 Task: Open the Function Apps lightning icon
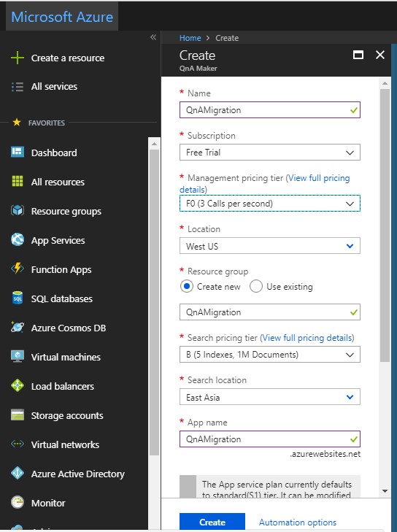18,269
